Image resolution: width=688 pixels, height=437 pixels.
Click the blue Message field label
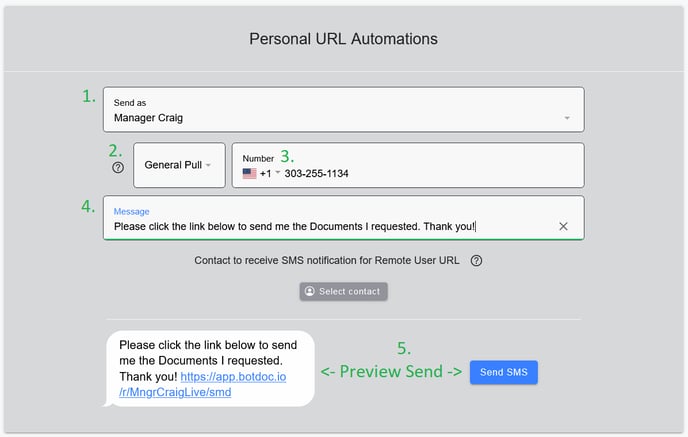(131, 211)
